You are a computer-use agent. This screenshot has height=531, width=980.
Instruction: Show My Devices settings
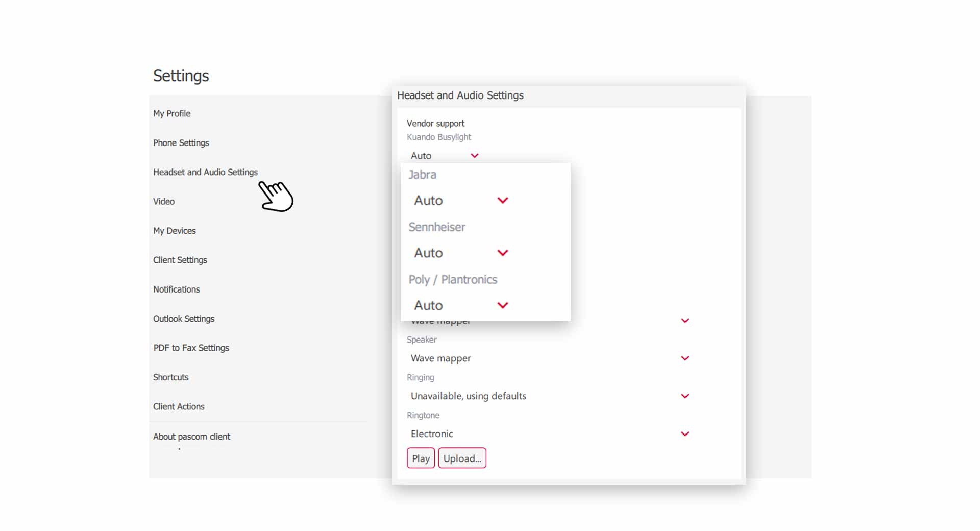pos(175,230)
